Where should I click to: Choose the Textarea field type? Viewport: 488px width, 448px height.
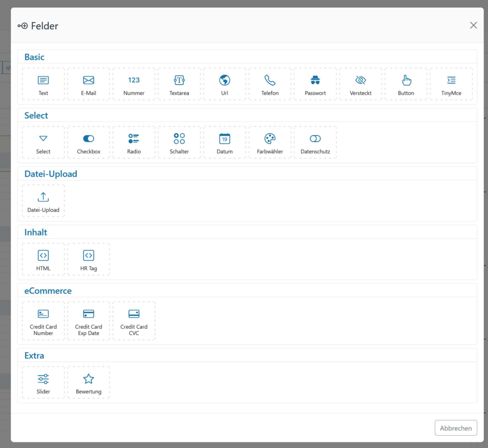click(x=179, y=84)
